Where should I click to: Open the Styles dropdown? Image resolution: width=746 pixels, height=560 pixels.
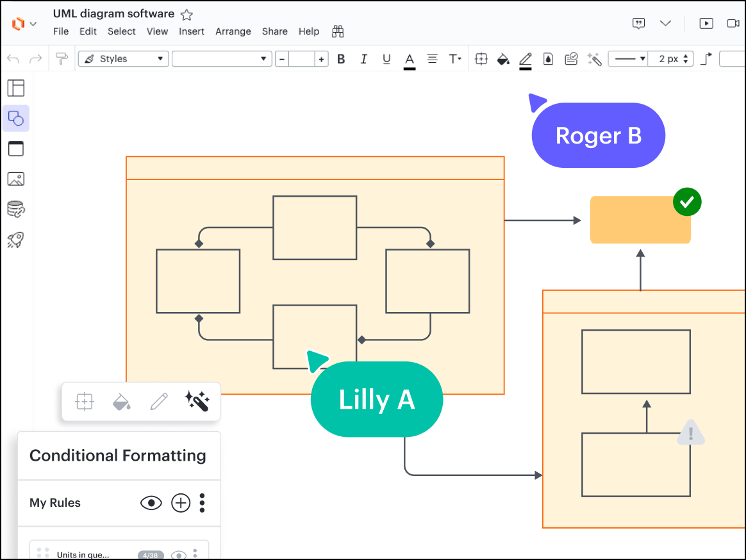click(x=123, y=58)
